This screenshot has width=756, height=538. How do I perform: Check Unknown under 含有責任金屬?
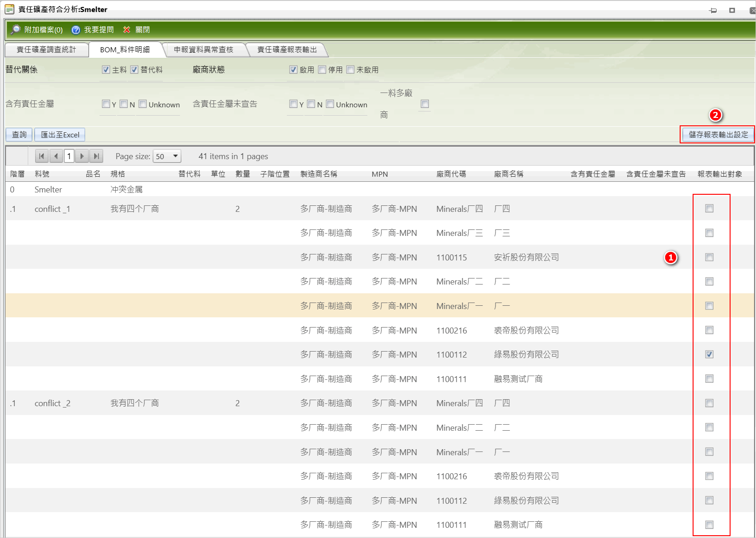coord(143,104)
